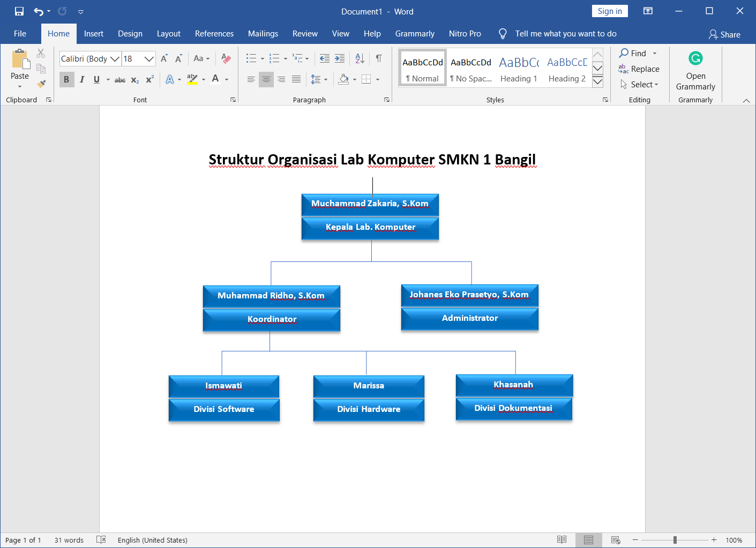756x548 pixels.
Task: Click Share icon button
Action: pos(724,34)
